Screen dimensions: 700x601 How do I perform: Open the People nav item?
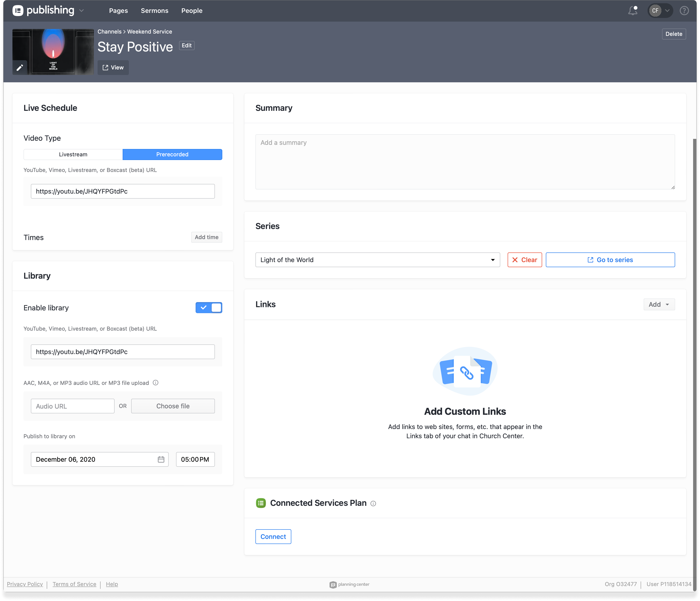(x=191, y=11)
